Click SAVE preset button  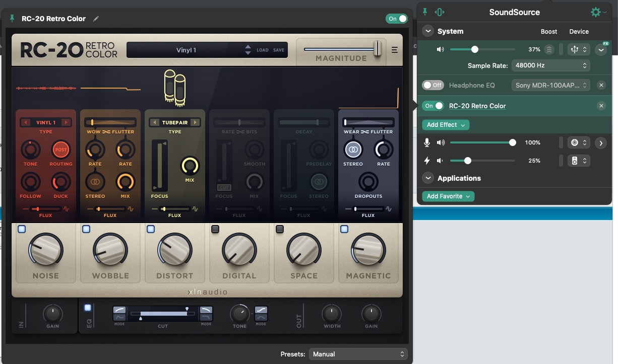coord(279,50)
